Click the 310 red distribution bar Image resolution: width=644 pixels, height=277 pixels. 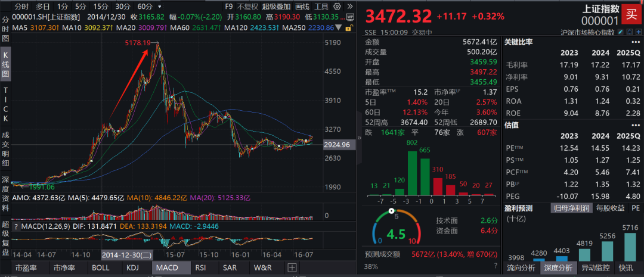click(438, 186)
